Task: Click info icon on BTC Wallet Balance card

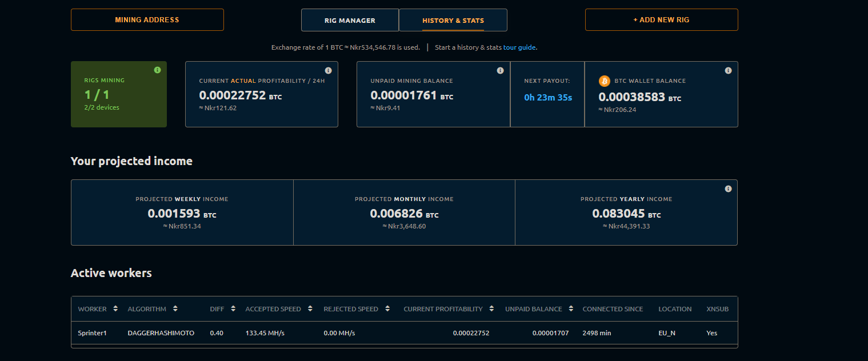Action: click(x=729, y=70)
